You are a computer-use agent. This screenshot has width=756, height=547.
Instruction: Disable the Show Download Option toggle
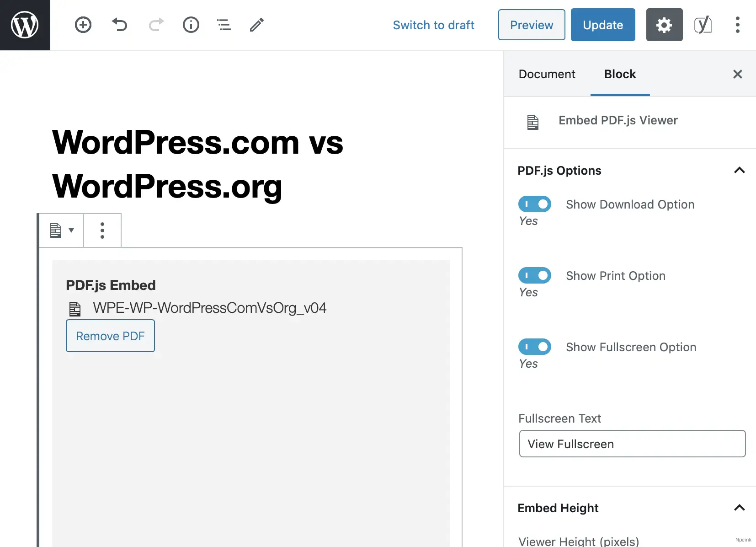534,204
